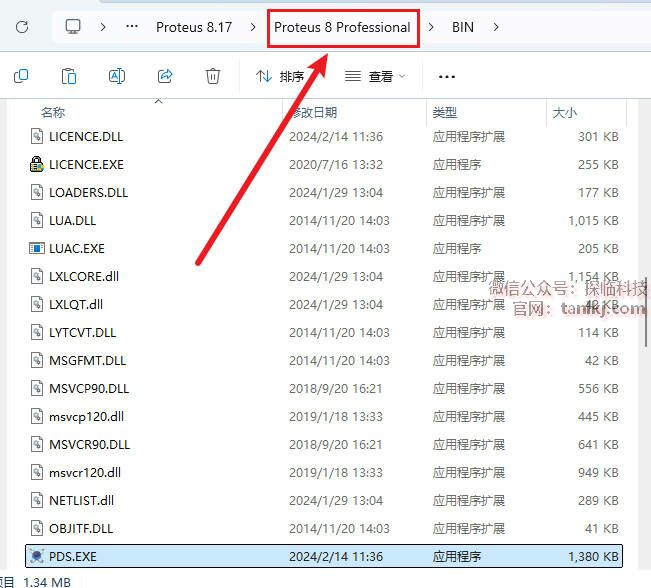Select the LXLQT.dll file
Image resolution: width=651 pixels, height=588 pixels.
324,304
